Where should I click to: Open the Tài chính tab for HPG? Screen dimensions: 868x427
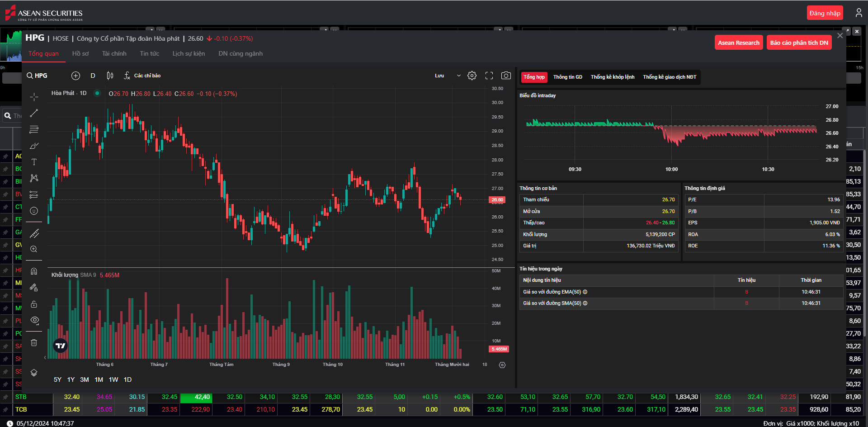pyautogui.click(x=114, y=53)
